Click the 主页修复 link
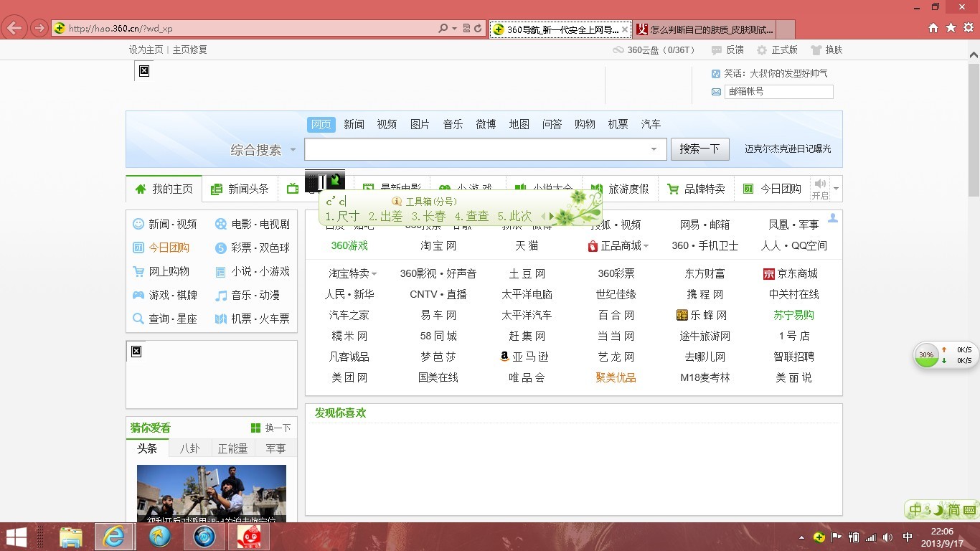The width and height of the screenshot is (980, 551). 190,50
